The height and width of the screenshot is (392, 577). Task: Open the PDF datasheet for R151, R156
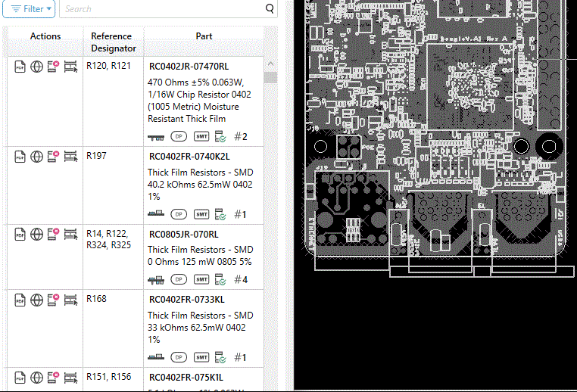point(20,378)
